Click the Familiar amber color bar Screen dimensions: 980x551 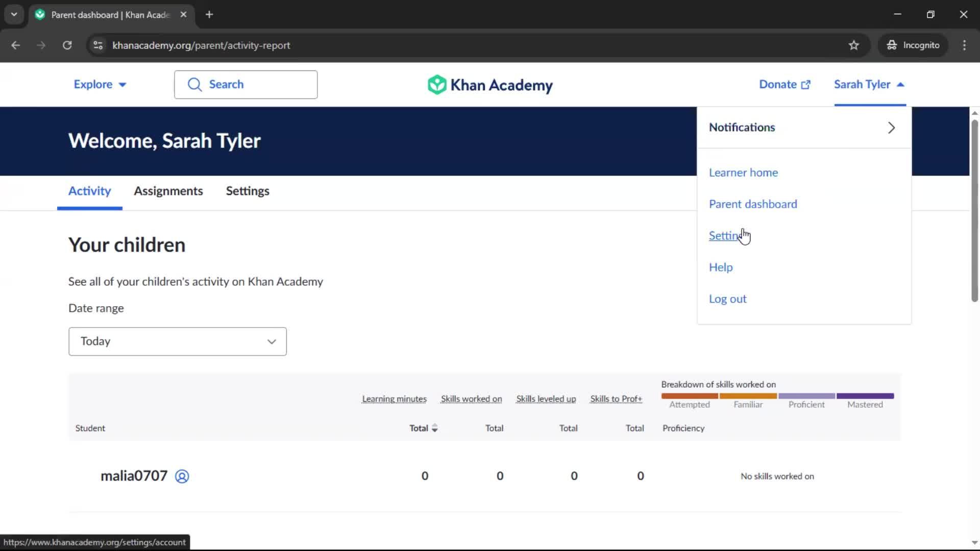(748, 396)
